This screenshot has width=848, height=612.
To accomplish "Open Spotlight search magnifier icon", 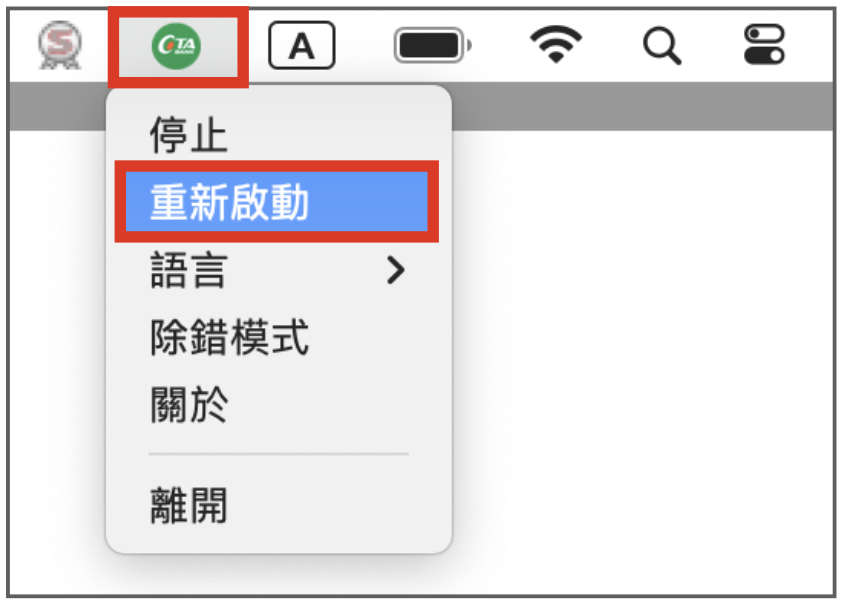I will [x=662, y=46].
